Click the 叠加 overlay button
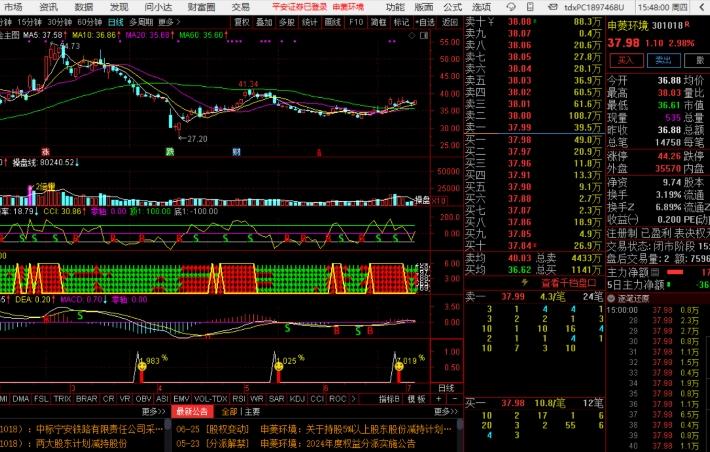 pos(264,21)
